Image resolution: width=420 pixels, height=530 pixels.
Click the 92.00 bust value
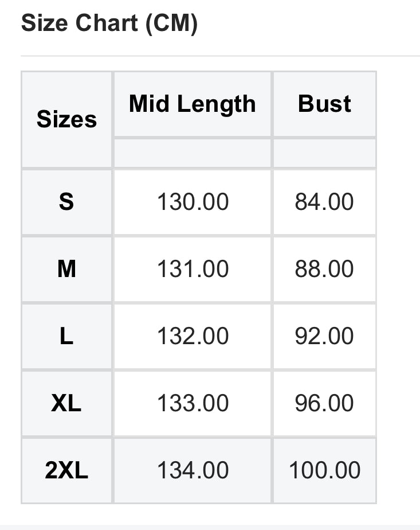pos(324,336)
